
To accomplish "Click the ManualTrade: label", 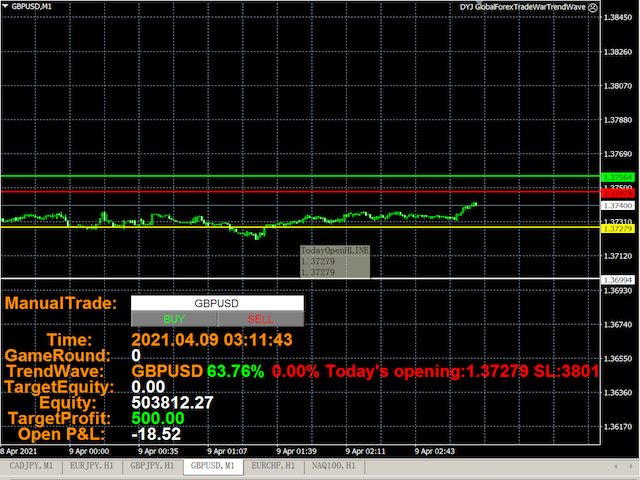I will [x=61, y=303].
